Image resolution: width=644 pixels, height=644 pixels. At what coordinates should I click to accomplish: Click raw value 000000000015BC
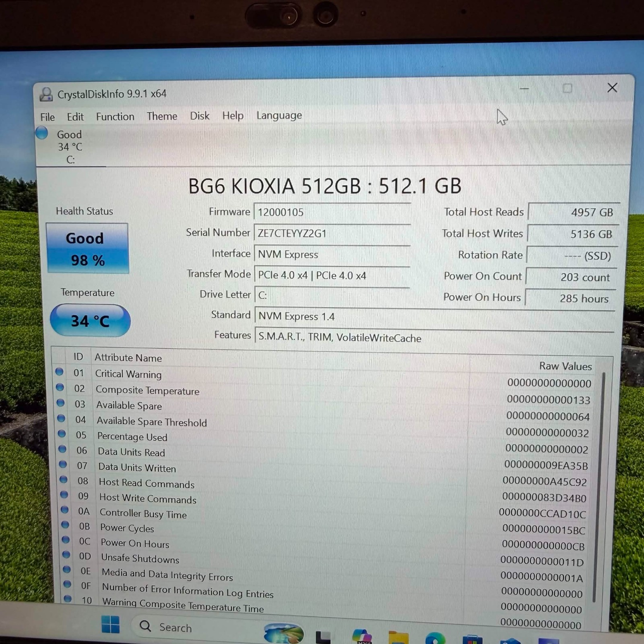[x=544, y=530]
